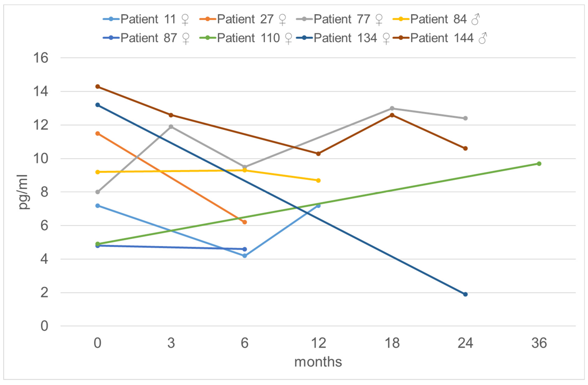Click Patient 134's final point at month 24

[x=465, y=294]
